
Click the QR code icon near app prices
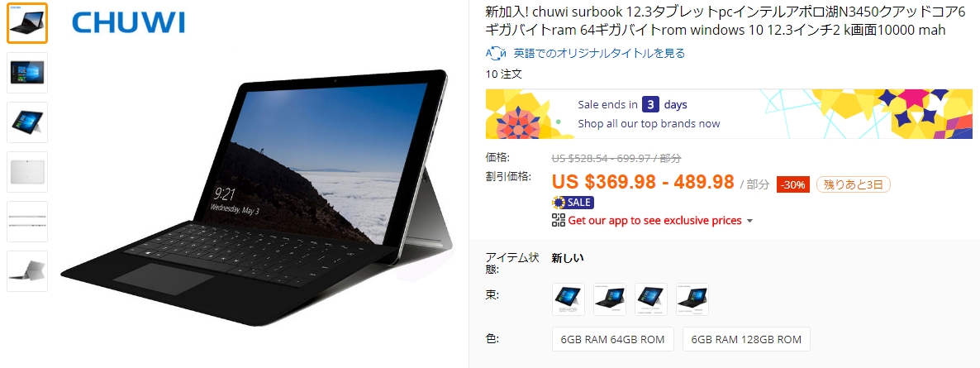pos(558,220)
